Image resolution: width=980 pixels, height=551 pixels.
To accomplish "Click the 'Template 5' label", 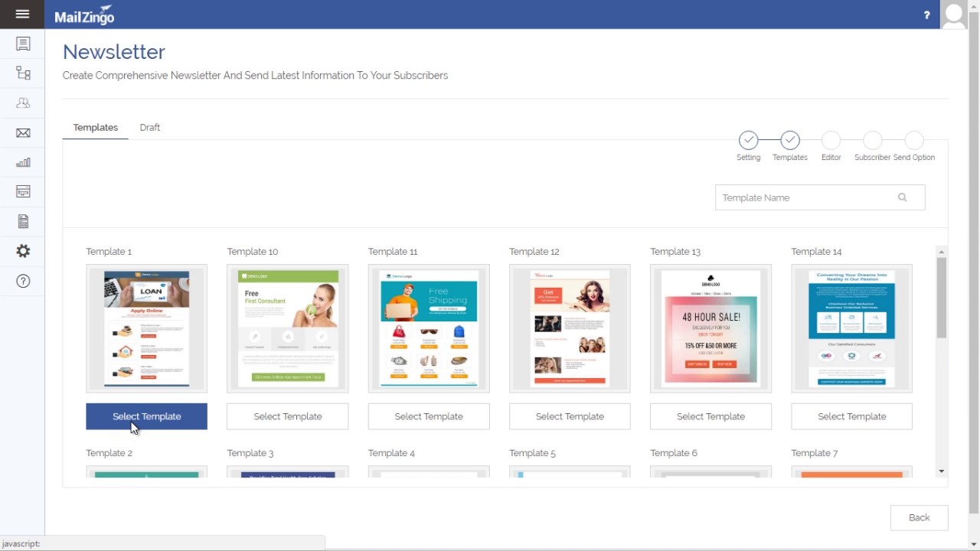I will pos(532,453).
